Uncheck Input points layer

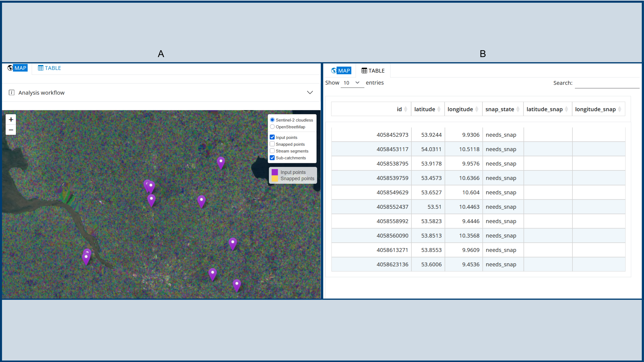tap(272, 137)
